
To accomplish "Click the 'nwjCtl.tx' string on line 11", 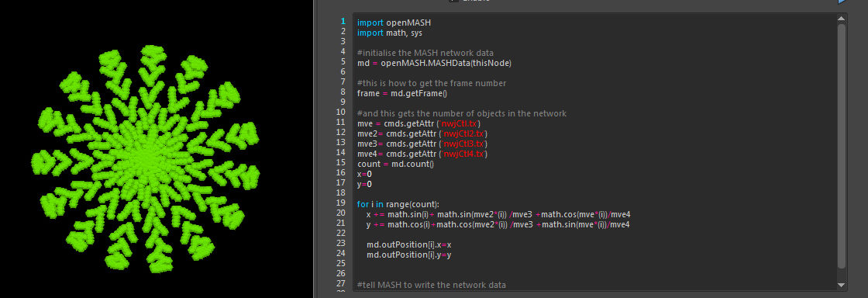I will click(460, 123).
